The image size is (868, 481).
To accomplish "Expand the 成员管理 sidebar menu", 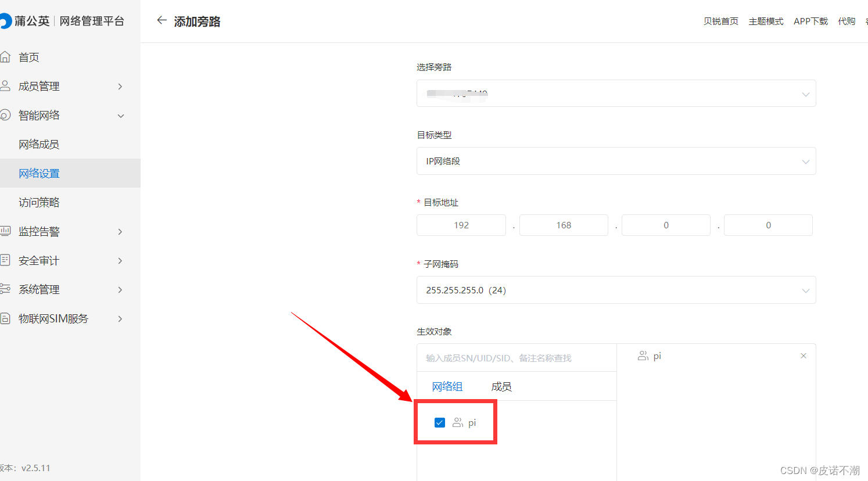I will (x=120, y=86).
